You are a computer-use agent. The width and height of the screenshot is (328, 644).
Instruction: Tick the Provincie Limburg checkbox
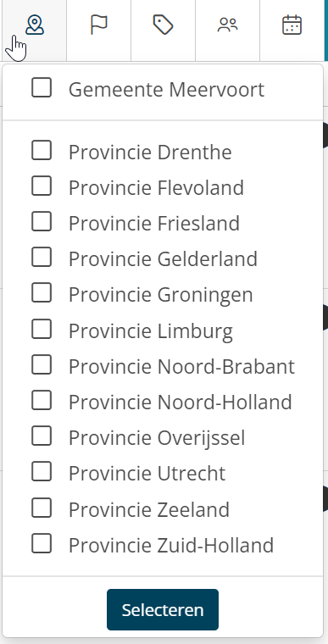pos(42,329)
